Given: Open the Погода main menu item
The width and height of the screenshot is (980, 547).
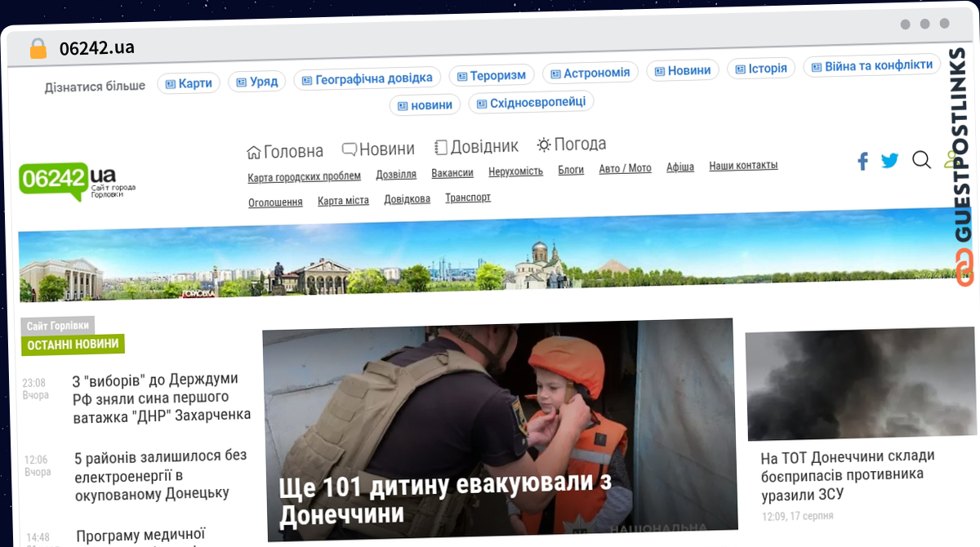Looking at the screenshot, I should click(x=580, y=144).
